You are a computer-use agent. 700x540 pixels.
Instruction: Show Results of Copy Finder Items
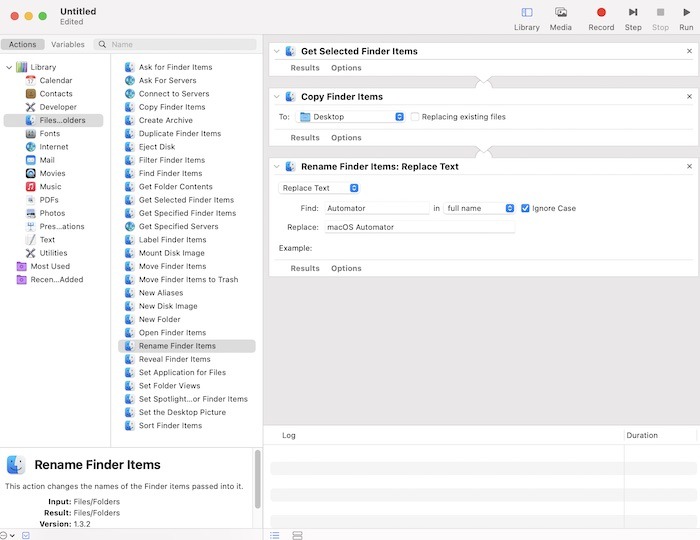pos(305,137)
